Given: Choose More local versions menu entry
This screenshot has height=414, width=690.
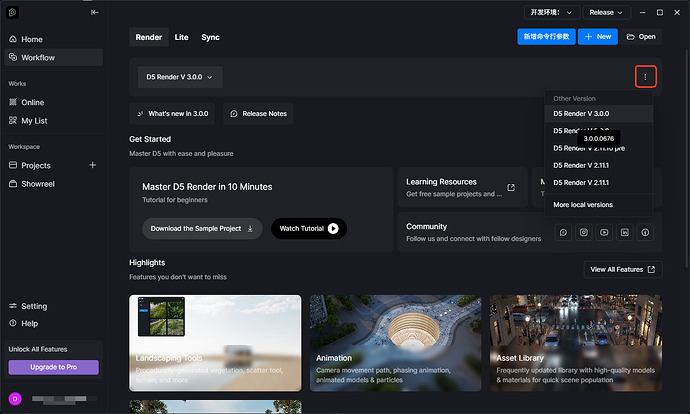Looking at the screenshot, I should 583,205.
